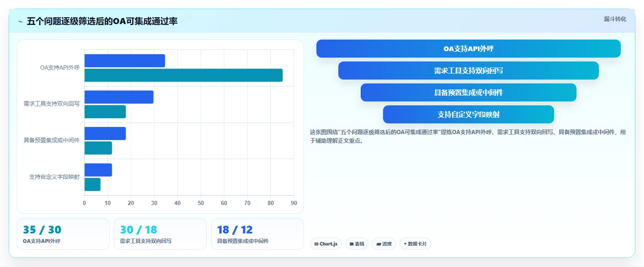Click the blue bar in the 支持自定义字段映射 row
The height and width of the screenshot is (267, 644).
[x=98, y=170]
